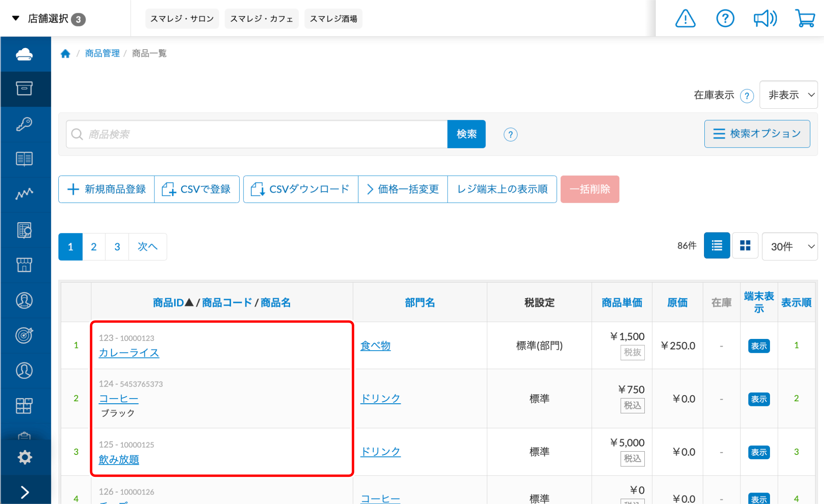Image resolution: width=824 pixels, height=504 pixels.
Task: Open the megaphone announcements icon
Action: click(764, 18)
